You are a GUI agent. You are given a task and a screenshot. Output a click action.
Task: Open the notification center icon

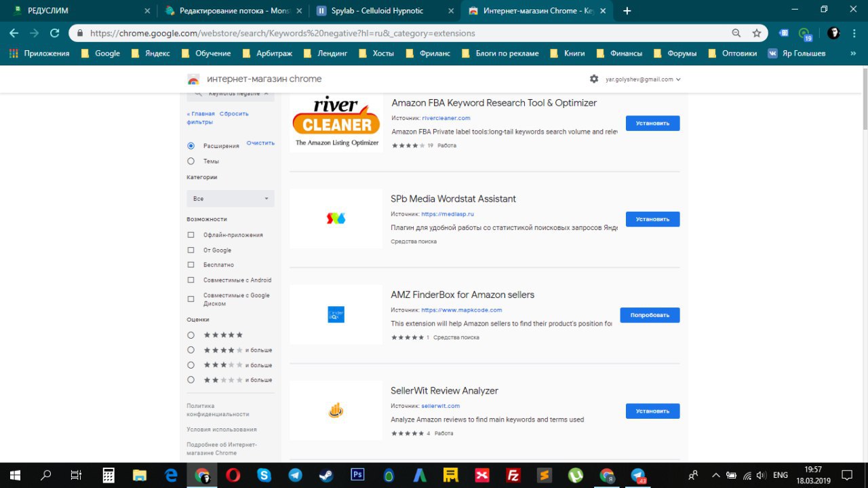[x=847, y=475]
